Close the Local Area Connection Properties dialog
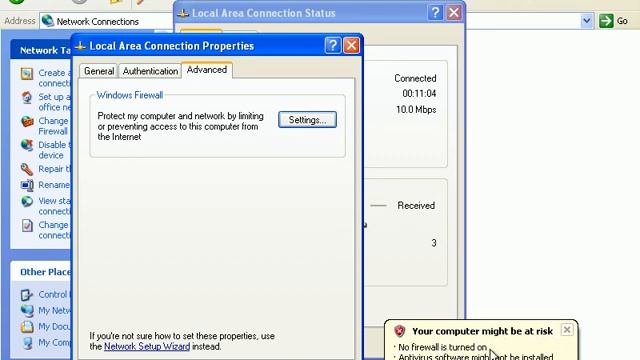Viewport: 640px width, 360px height. coord(351,45)
